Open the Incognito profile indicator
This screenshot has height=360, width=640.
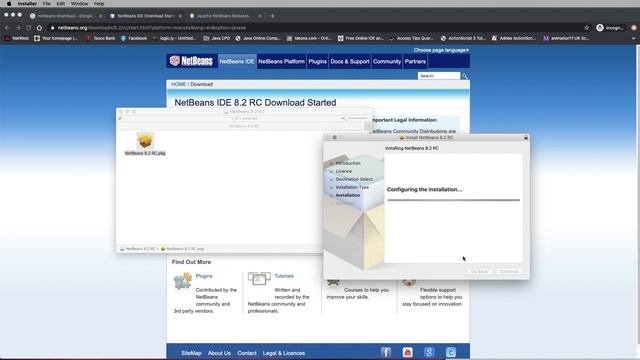click(611, 28)
